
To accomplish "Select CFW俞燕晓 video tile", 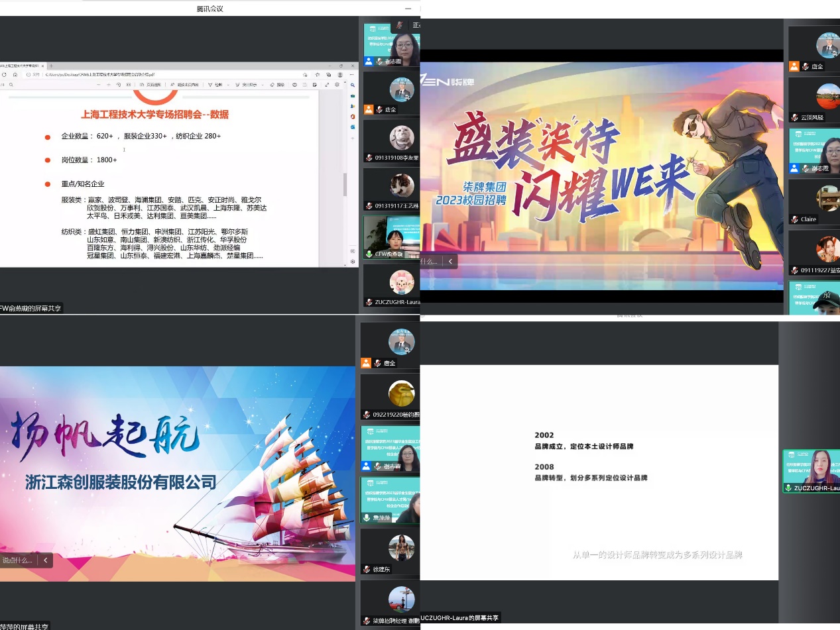I will [x=392, y=237].
